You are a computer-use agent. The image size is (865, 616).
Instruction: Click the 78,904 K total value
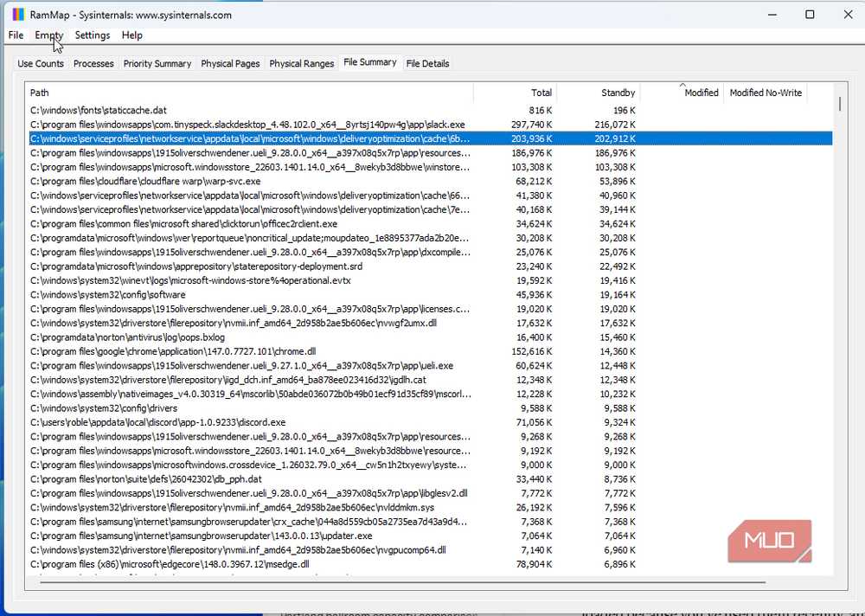534,564
